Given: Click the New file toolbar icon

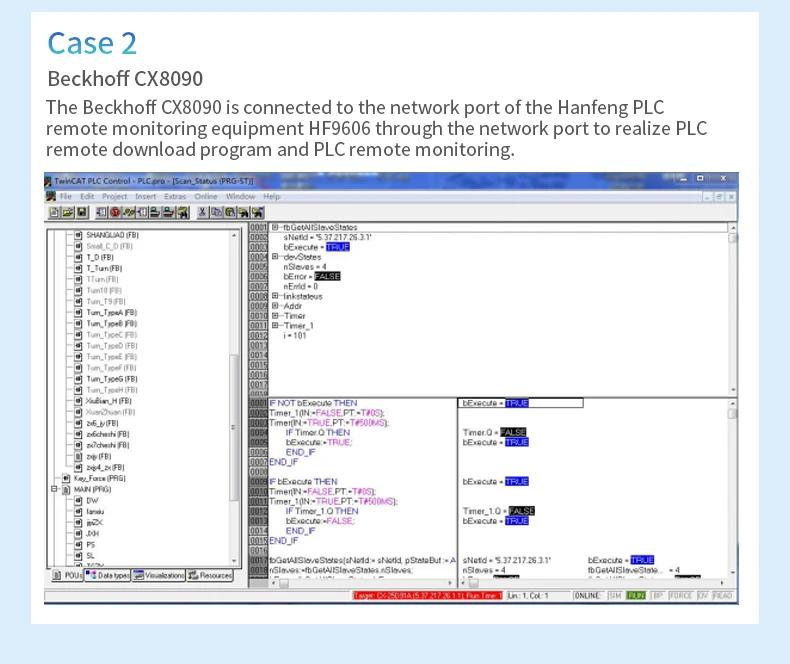Looking at the screenshot, I should 54,212.
